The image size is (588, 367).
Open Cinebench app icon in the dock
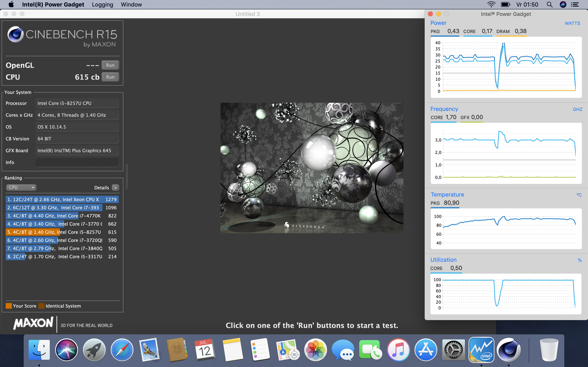509,350
